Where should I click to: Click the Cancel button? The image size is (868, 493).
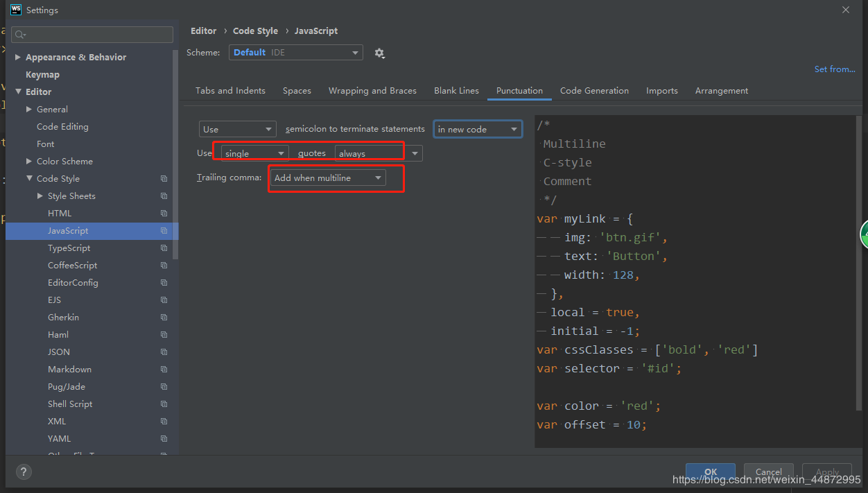click(x=769, y=472)
